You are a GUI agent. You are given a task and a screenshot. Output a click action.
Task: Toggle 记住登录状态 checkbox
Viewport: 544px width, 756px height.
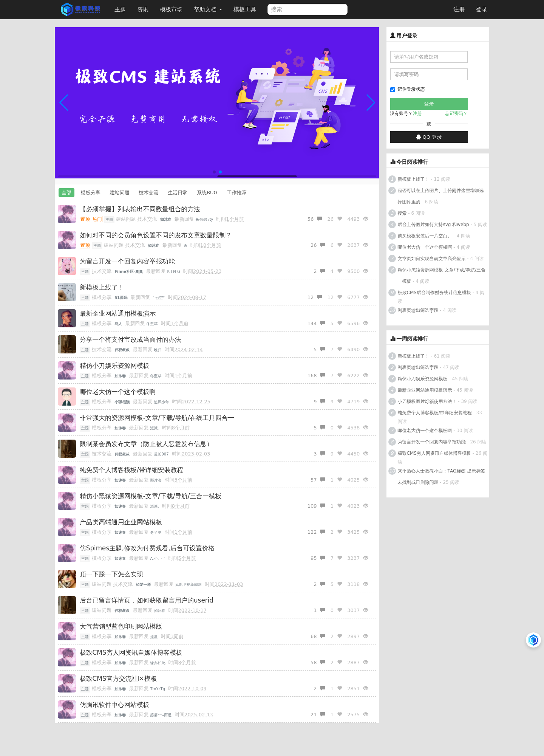tap(393, 90)
